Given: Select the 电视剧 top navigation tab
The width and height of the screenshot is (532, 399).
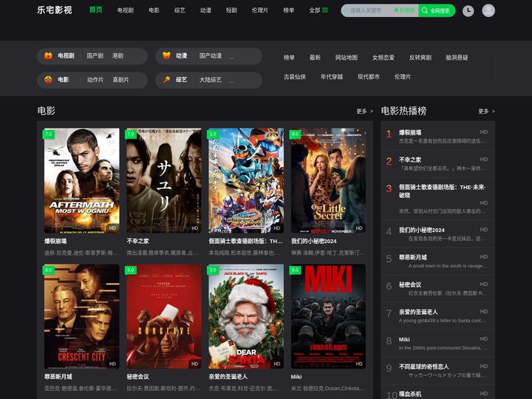Looking at the screenshot, I should tap(126, 10).
